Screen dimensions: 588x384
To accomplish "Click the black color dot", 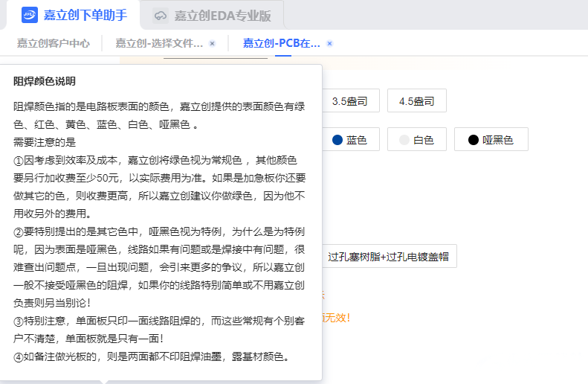I will click(474, 140).
